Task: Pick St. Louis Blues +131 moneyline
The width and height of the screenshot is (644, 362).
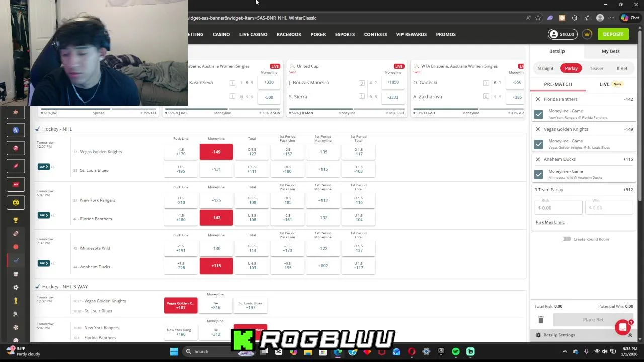Action: click(x=216, y=170)
